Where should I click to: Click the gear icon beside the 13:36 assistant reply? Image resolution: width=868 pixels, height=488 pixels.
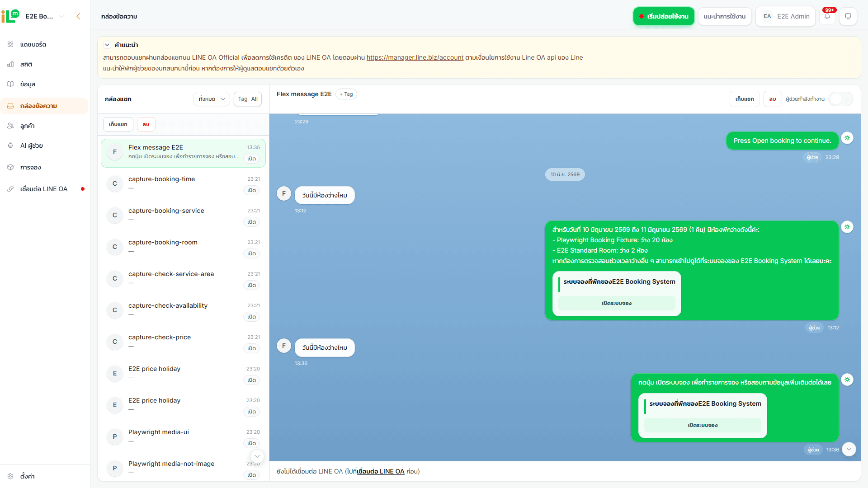pos(847,380)
